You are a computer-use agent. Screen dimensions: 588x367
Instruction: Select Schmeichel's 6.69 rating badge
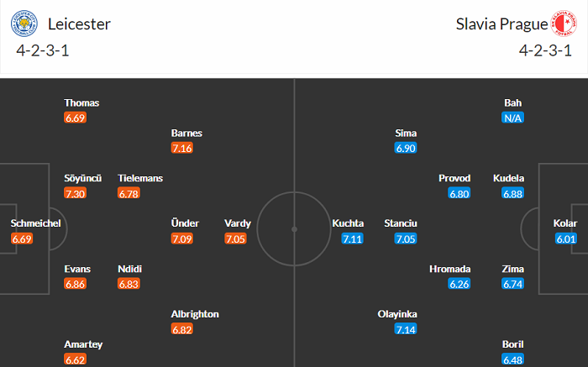click(23, 239)
